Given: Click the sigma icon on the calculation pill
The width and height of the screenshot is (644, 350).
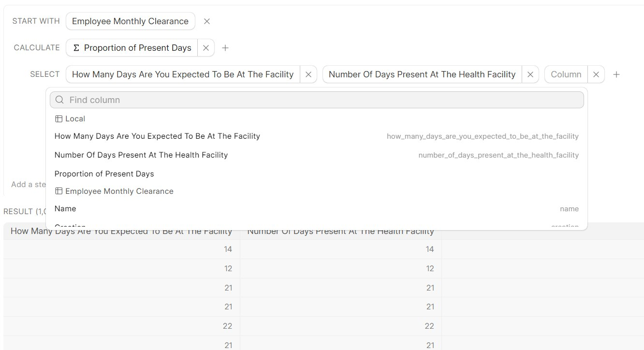Looking at the screenshot, I should click(76, 47).
